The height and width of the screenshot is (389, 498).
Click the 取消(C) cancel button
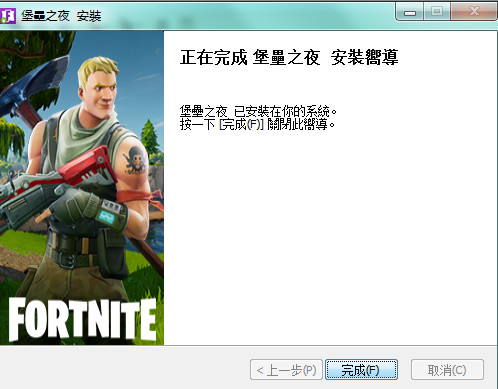(447, 370)
